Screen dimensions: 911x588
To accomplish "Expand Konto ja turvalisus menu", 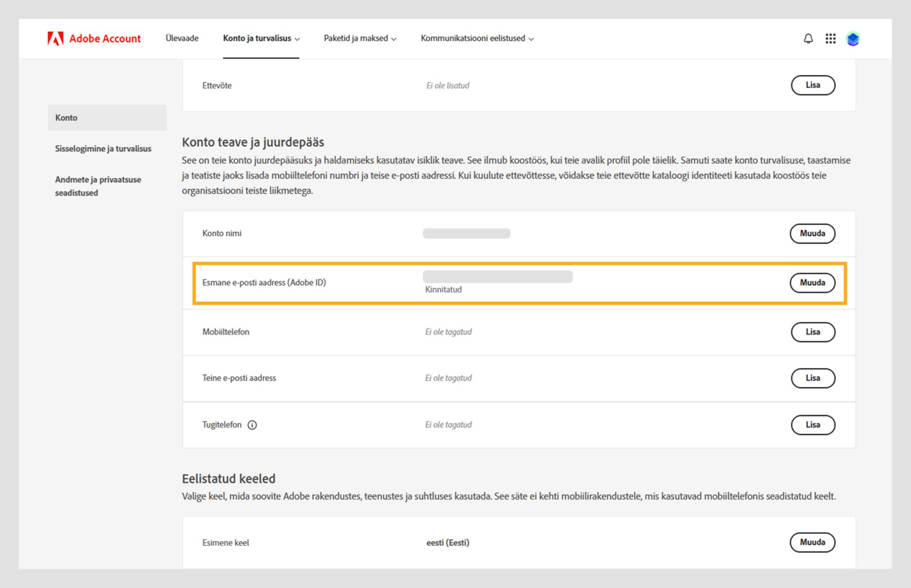I will coord(261,38).
